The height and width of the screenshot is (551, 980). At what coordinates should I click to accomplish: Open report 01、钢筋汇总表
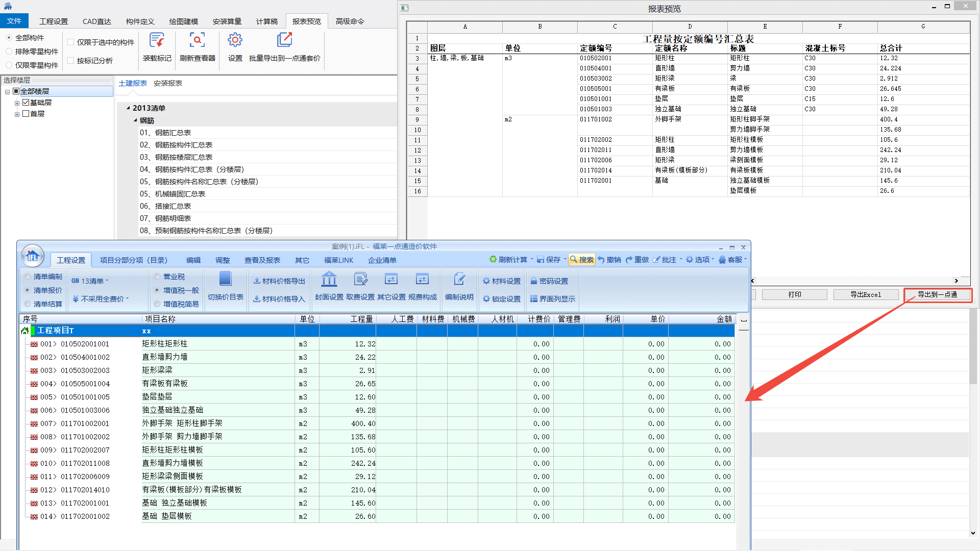[165, 133]
